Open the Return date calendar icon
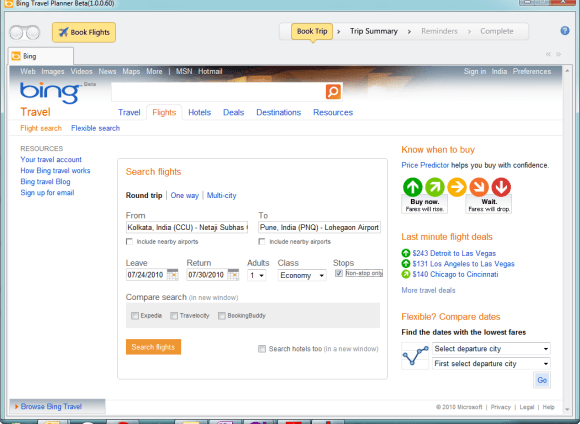580x424 pixels. pos(233,275)
